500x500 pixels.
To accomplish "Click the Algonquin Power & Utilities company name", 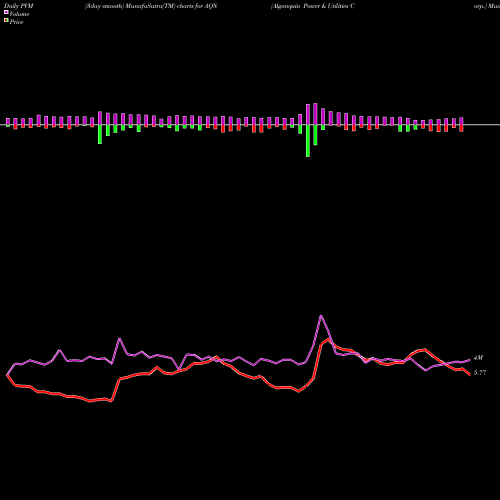I will 313,6.
